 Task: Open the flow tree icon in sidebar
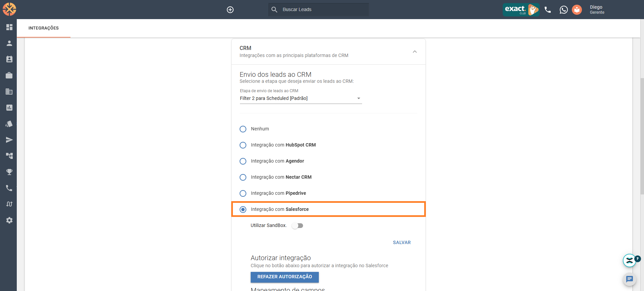[9, 156]
